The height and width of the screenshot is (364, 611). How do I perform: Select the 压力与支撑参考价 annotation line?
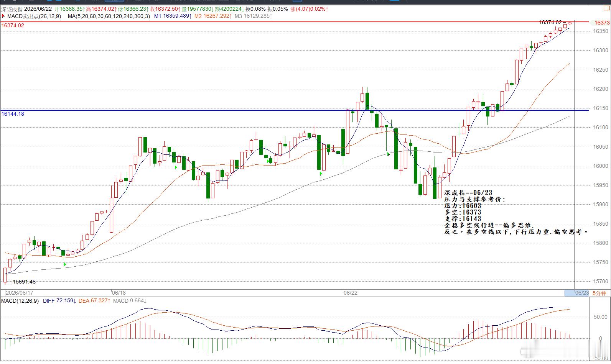(475, 199)
